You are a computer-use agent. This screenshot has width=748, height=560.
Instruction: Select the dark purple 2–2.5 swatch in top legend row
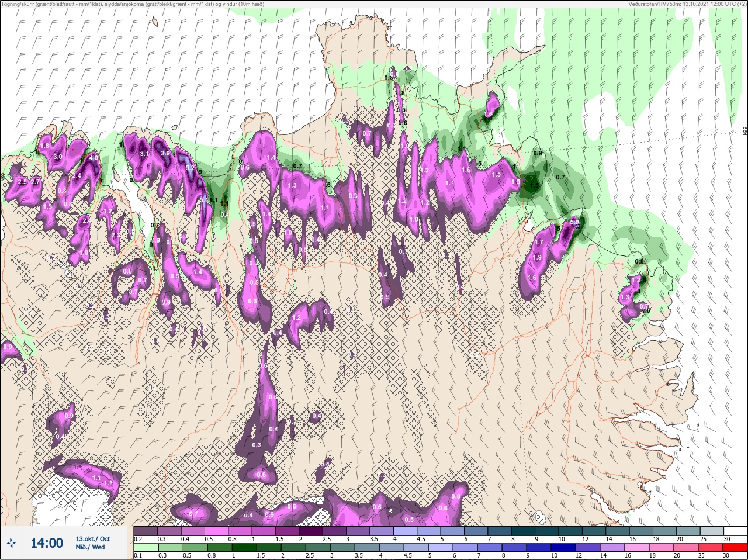coord(311,531)
